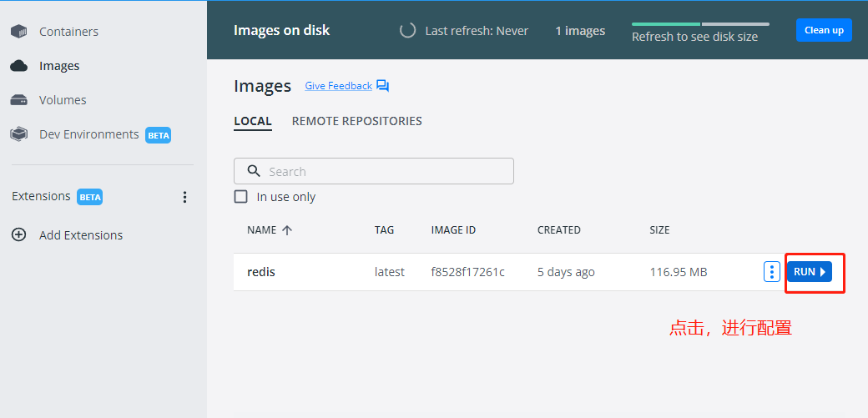The width and height of the screenshot is (868, 418).
Task: Click the Extensions label
Action: pos(41,197)
